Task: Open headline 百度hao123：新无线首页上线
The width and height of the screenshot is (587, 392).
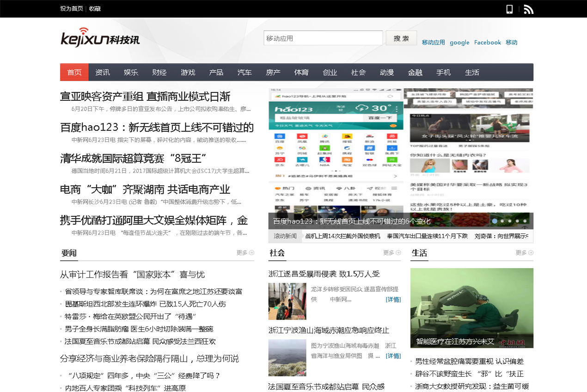Action: tap(157, 128)
